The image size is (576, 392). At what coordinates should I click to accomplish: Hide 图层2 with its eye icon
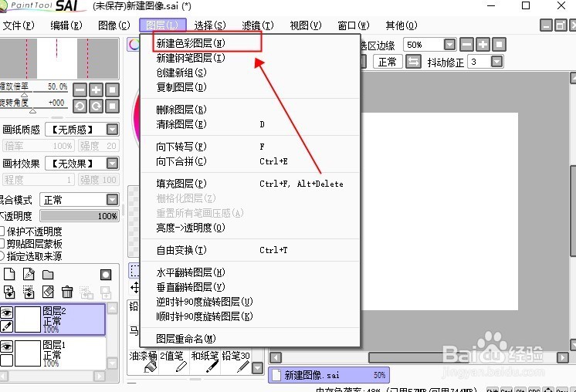[x=7, y=313]
